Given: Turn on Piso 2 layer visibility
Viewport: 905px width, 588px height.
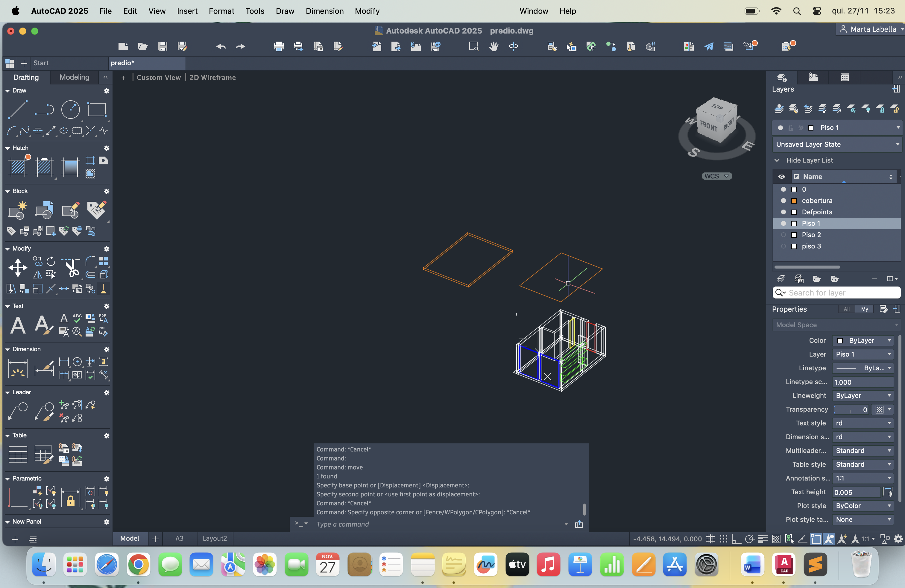Looking at the screenshot, I should [x=783, y=235].
